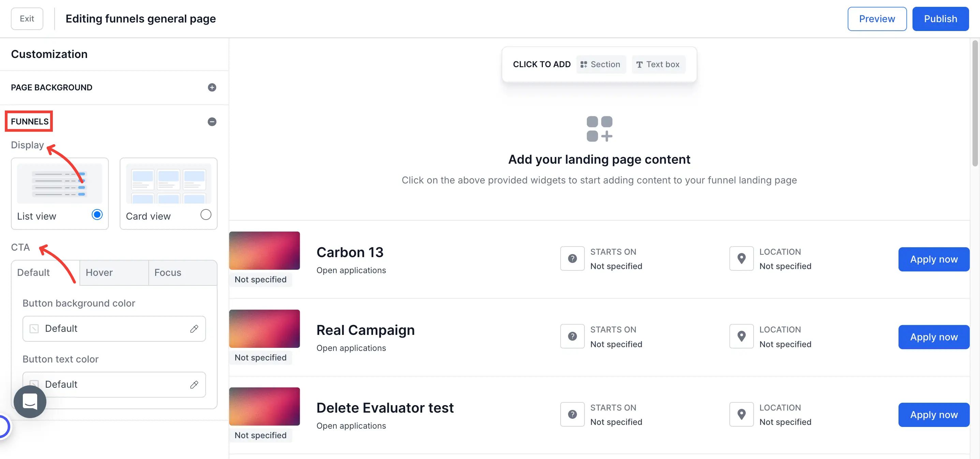This screenshot has width=980, height=459.
Task: Click the pencil icon for button background color
Action: pyautogui.click(x=194, y=328)
